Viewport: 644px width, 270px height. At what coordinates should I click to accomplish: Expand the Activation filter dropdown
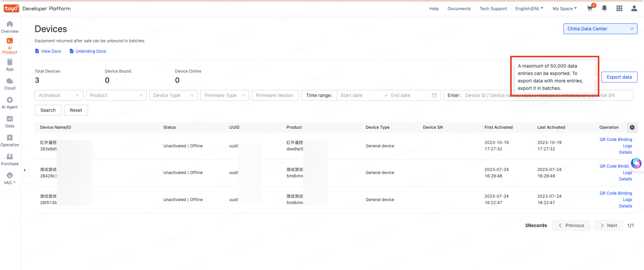click(58, 95)
